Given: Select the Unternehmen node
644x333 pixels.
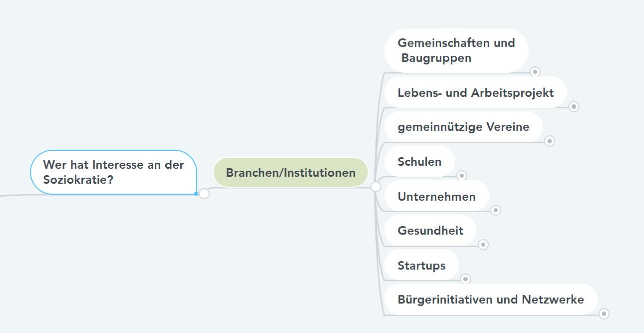Looking at the screenshot, I should [437, 196].
